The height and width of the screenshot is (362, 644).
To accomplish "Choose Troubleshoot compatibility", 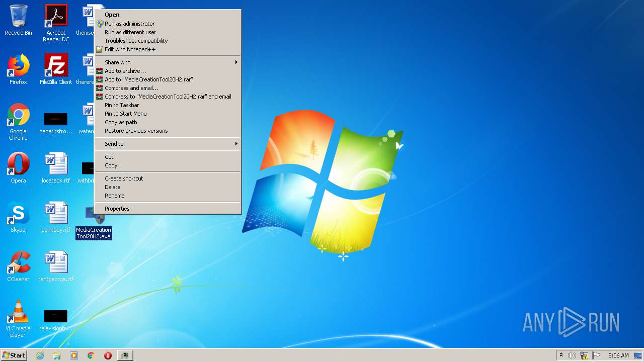I will tap(168, 41).
